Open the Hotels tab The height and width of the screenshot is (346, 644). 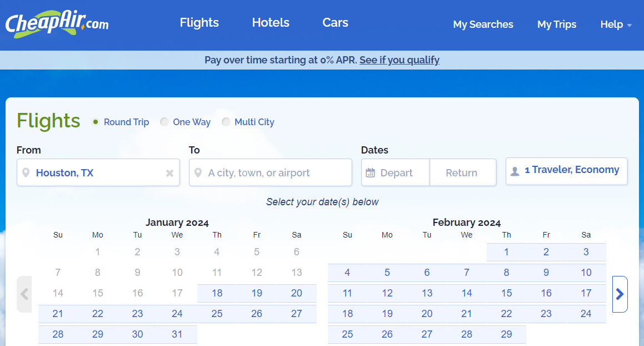pos(271,23)
